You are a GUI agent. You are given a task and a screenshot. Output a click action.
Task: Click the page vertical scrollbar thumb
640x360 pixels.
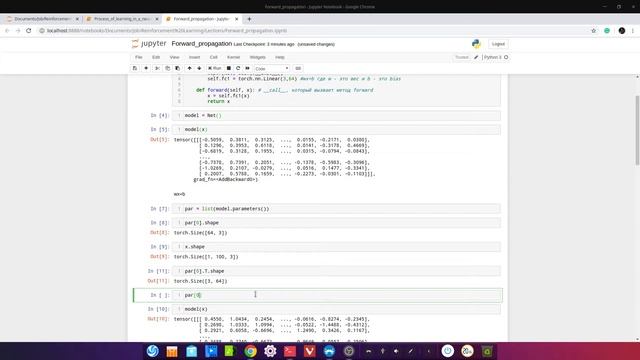tap(637, 130)
